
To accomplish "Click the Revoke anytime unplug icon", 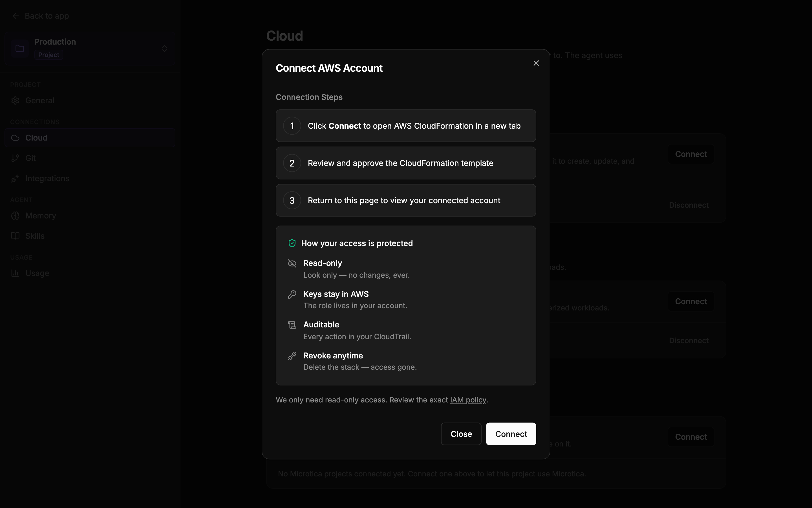I will coord(292,356).
